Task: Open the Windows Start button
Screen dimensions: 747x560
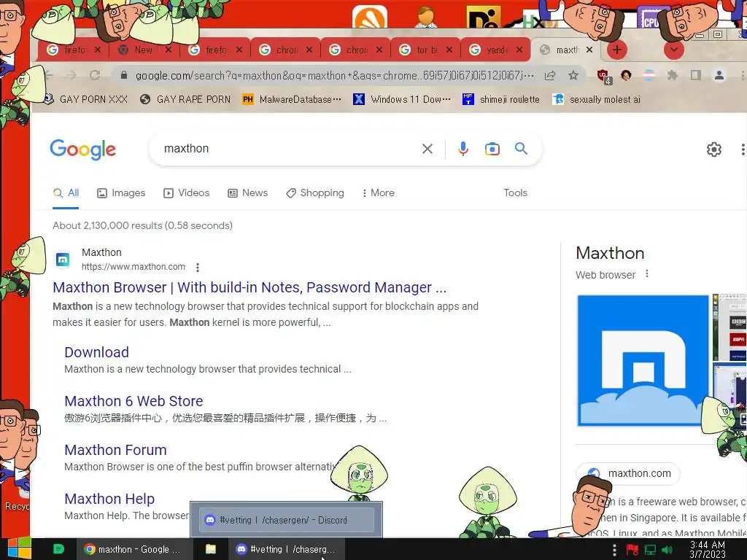Action: pyautogui.click(x=19, y=549)
